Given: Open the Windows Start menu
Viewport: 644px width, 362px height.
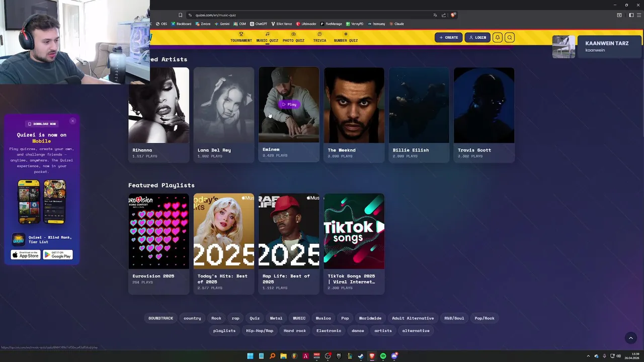Looking at the screenshot, I should (x=250, y=356).
